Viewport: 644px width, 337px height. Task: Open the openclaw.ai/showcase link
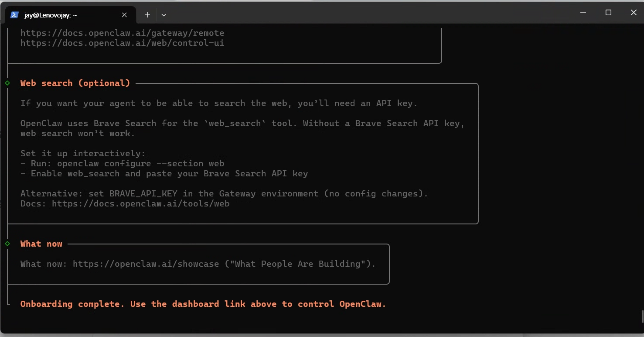point(146,264)
